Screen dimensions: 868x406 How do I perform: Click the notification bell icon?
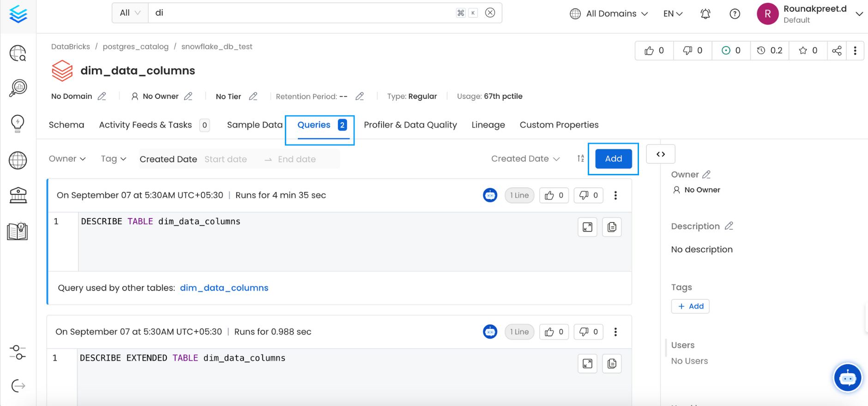(705, 14)
